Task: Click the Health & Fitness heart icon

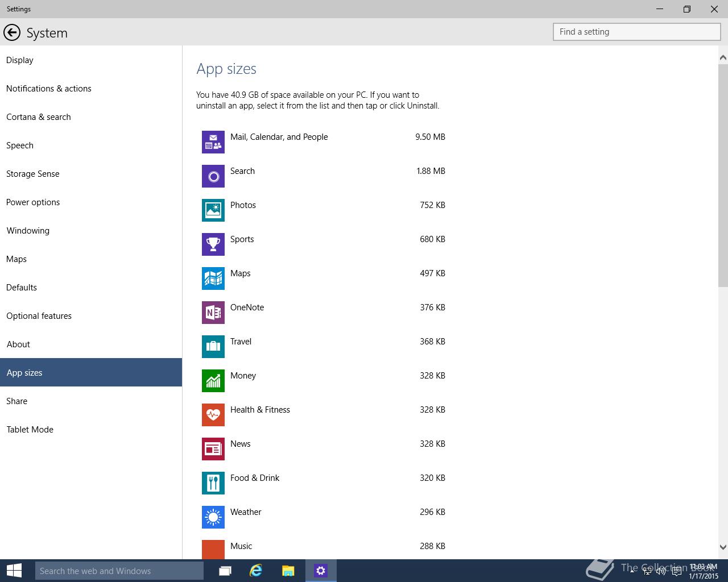Action: point(213,415)
